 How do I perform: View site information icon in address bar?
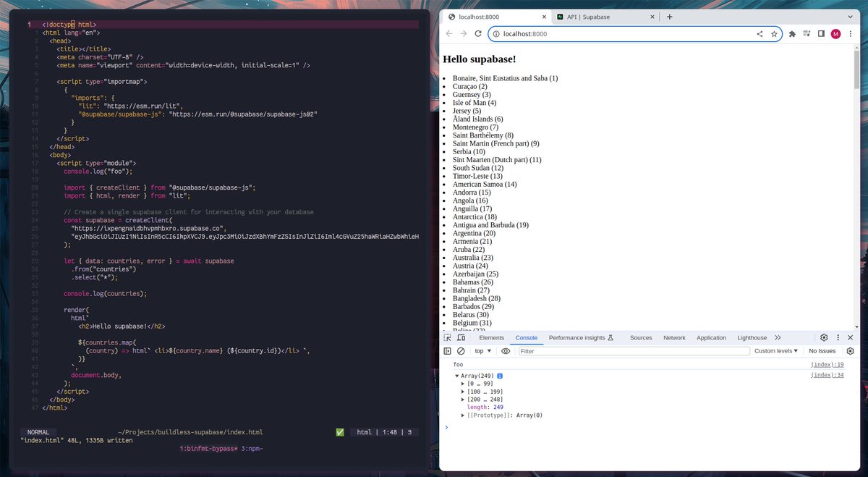tap(496, 34)
